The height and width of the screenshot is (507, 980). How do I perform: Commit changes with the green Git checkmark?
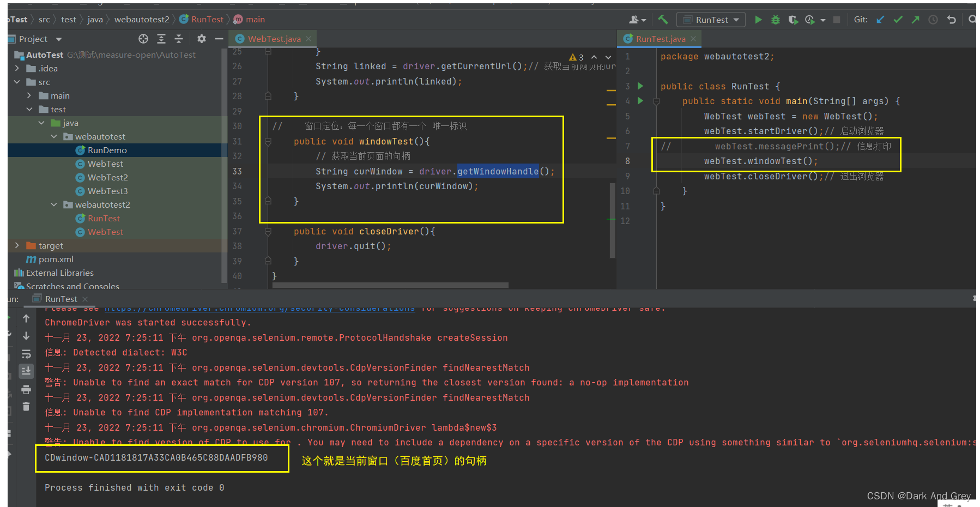tap(898, 20)
